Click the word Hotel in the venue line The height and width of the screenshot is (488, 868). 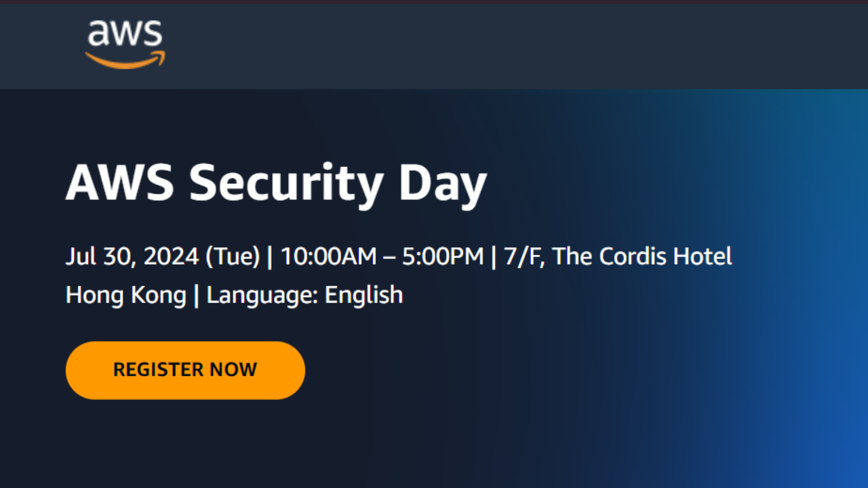coord(703,256)
